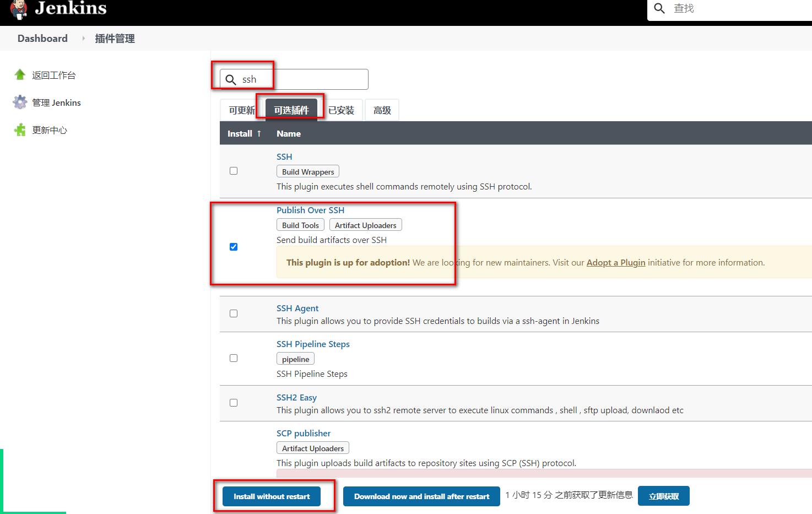This screenshot has width=812, height=514.
Task: Open the SSH plugin link
Action: tap(284, 156)
